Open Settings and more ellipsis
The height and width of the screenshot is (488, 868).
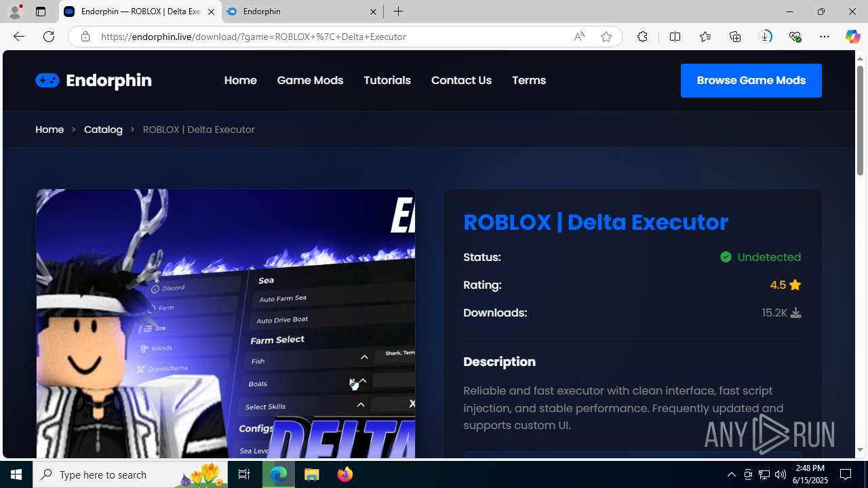824,37
